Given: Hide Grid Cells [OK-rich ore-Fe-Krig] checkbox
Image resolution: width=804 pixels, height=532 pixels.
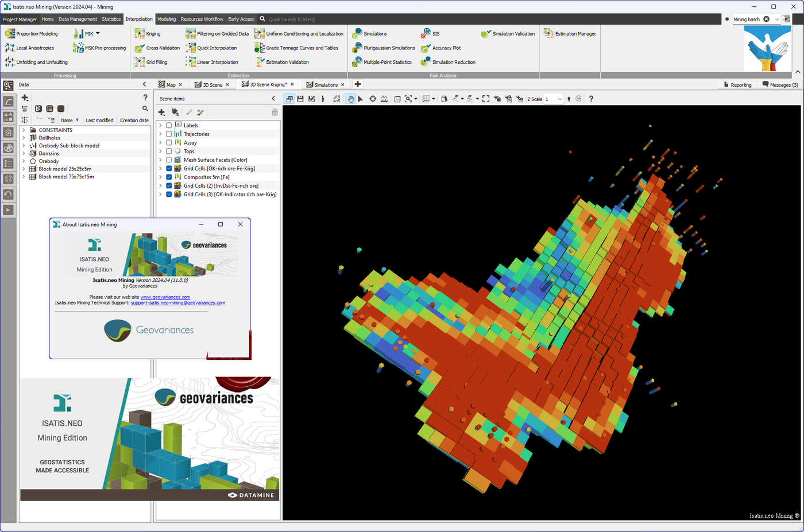Looking at the screenshot, I should pos(169,168).
